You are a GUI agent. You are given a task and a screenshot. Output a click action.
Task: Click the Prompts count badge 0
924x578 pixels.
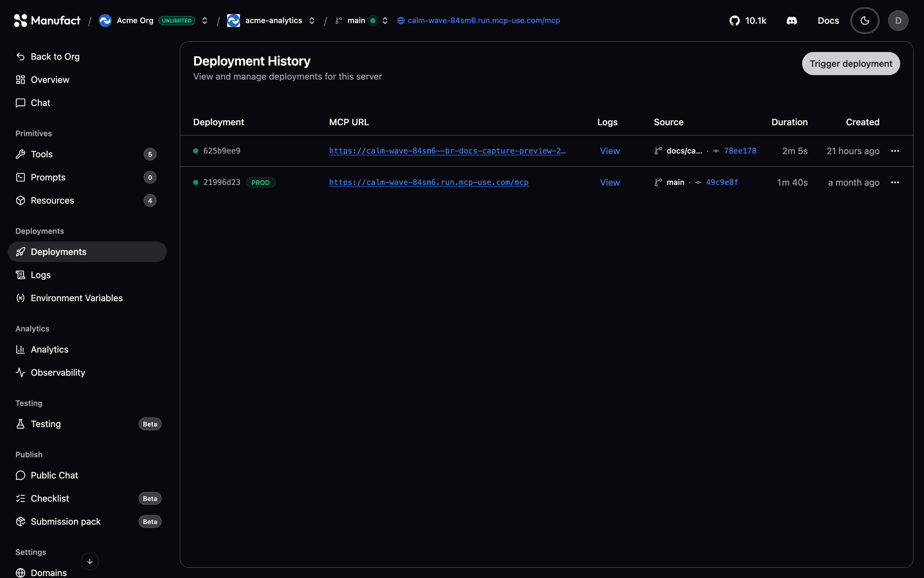[x=150, y=177]
